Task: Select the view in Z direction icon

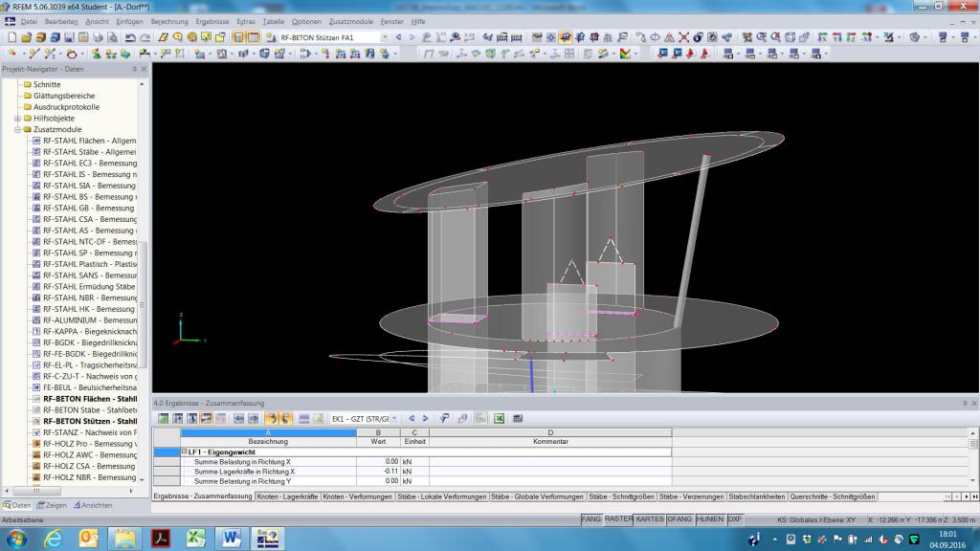Action: (851, 37)
